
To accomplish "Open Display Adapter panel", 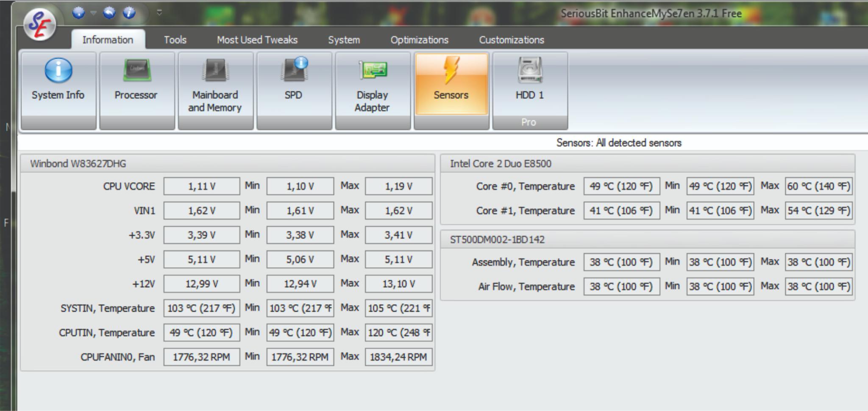I will (373, 90).
